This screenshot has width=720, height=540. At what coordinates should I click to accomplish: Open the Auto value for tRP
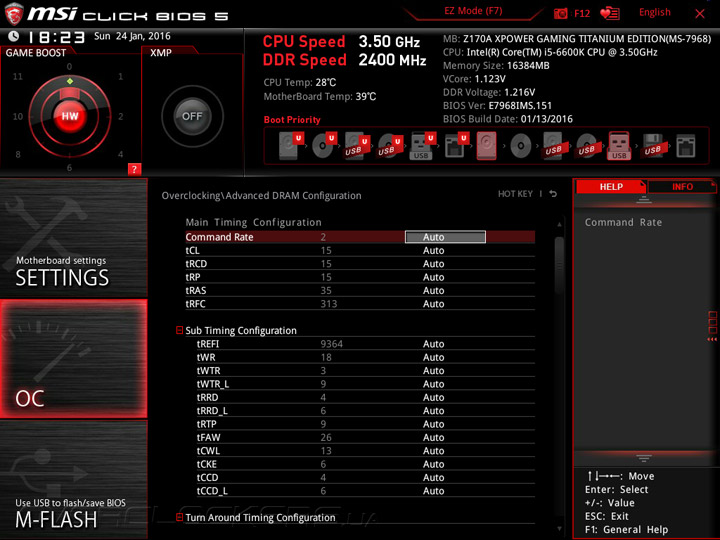pyautogui.click(x=433, y=277)
